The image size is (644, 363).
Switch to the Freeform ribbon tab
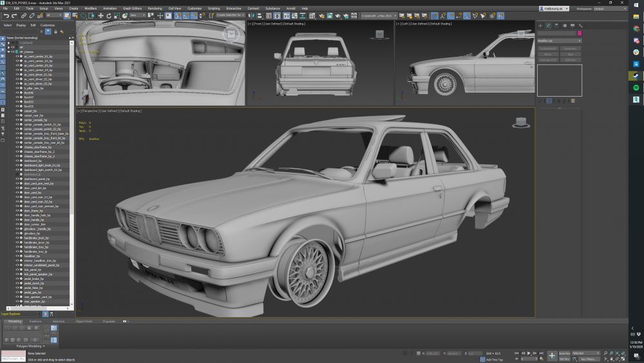tap(35, 321)
